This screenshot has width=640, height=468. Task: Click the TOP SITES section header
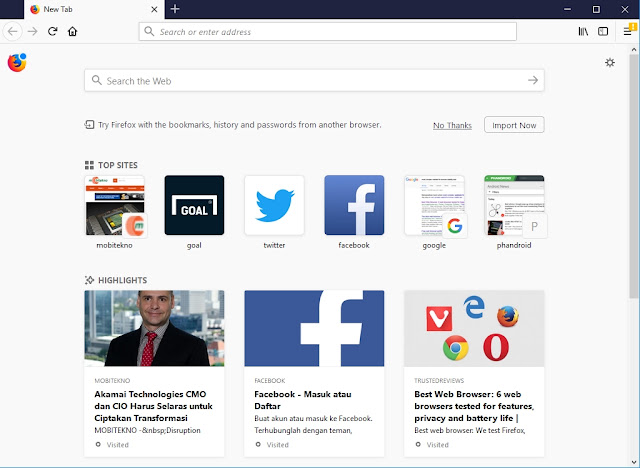[118, 165]
